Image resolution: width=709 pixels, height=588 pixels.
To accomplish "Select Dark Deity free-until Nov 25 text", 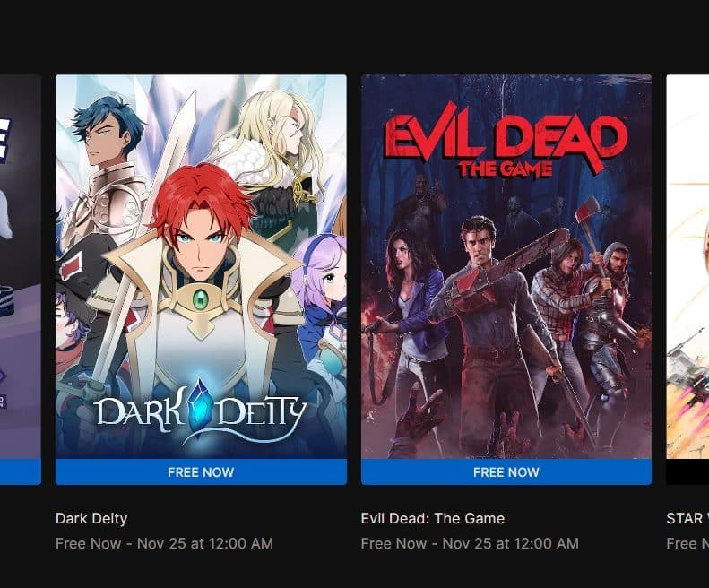I will coord(164,543).
